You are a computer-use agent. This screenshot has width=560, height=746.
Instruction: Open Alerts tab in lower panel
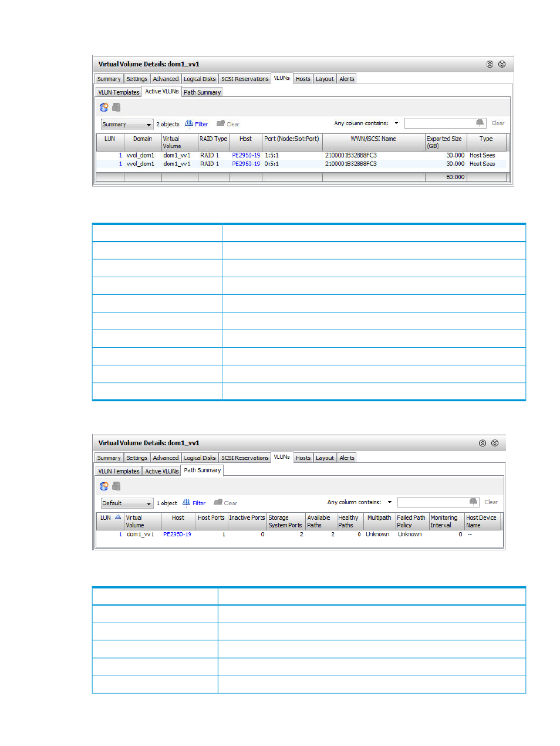click(347, 458)
